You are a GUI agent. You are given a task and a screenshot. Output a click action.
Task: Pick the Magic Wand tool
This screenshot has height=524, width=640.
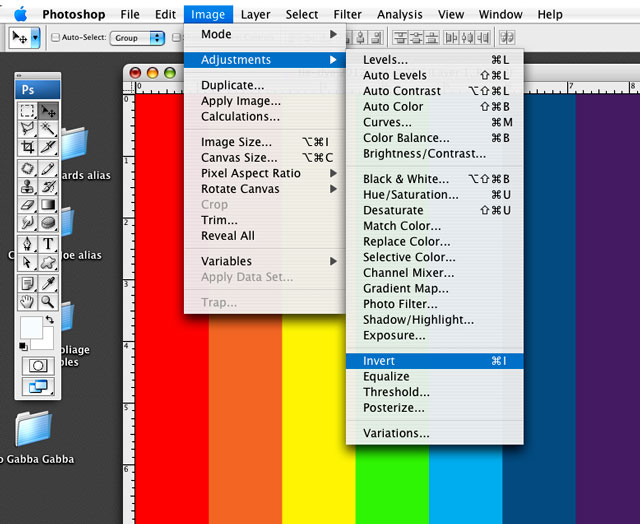point(47,129)
